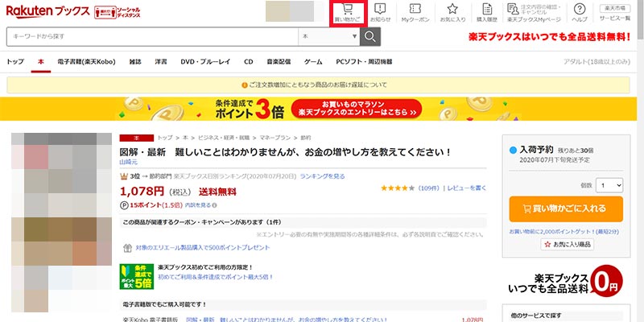
Task: Click the 1,078円 price text
Action: coord(142,192)
